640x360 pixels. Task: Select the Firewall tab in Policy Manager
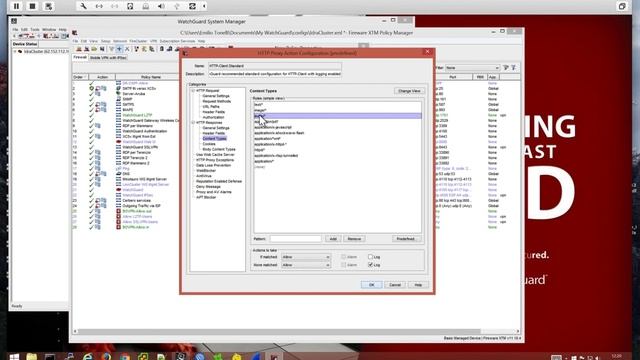(80, 58)
